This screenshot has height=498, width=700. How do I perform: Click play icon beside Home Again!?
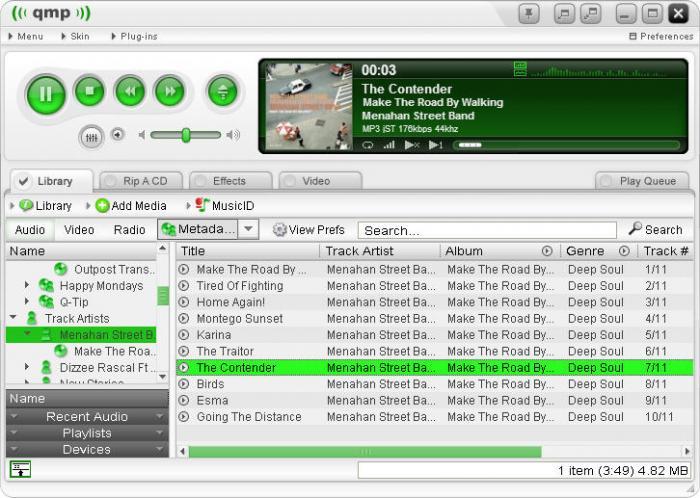coord(183,302)
